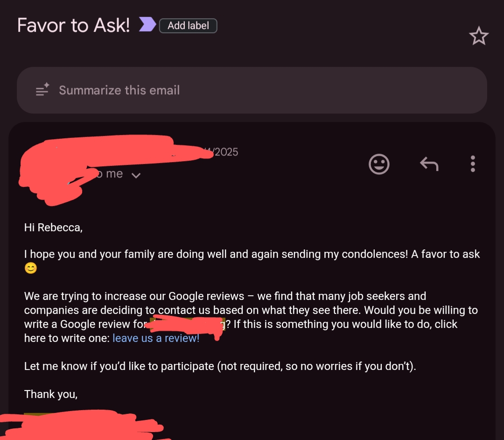Image resolution: width=504 pixels, height=440 pixels.
Task: Click the "Hi Rebecca," greeting
Action: (53, 227)
